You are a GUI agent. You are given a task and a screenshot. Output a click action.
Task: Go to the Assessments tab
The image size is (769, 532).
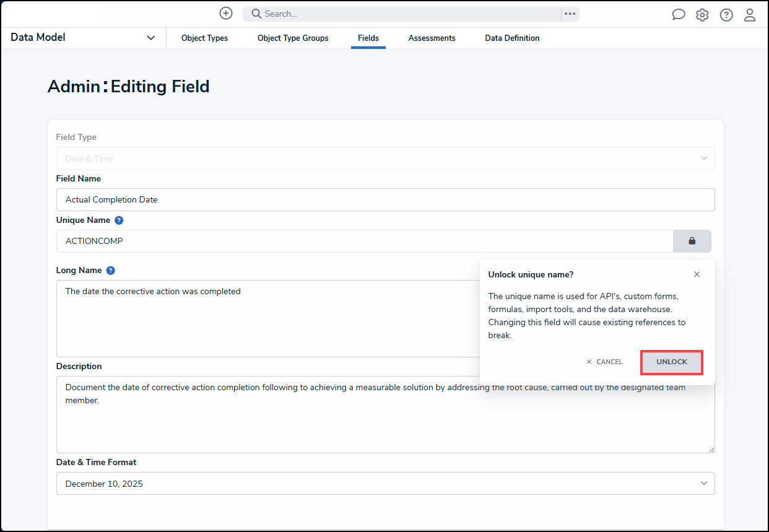click(x=432, y=38)
